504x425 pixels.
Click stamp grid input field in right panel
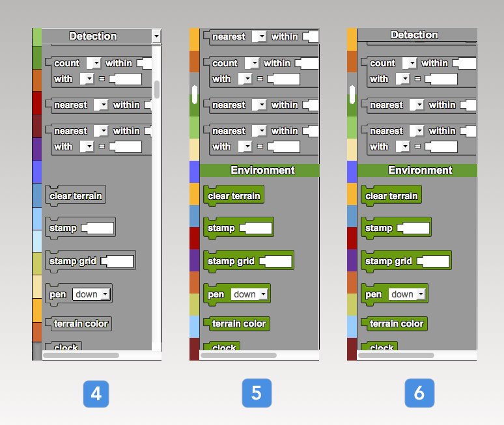point(433,261)
